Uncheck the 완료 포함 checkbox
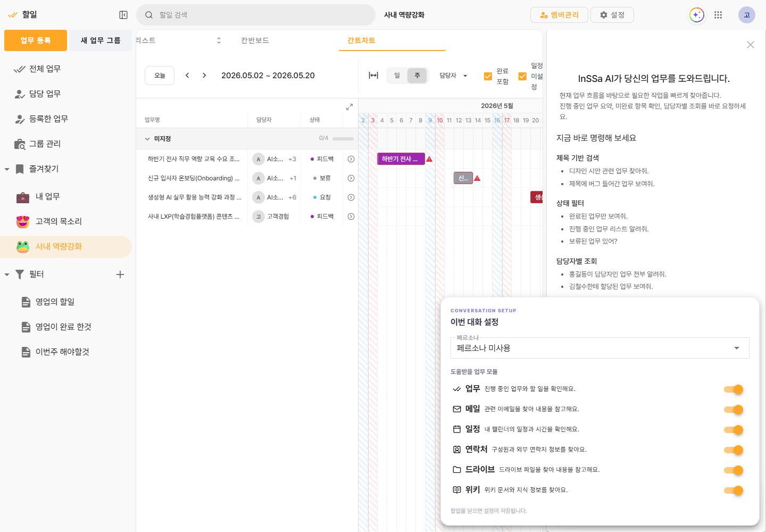Viewport: 766px width, 532px height. click(488, 76)
